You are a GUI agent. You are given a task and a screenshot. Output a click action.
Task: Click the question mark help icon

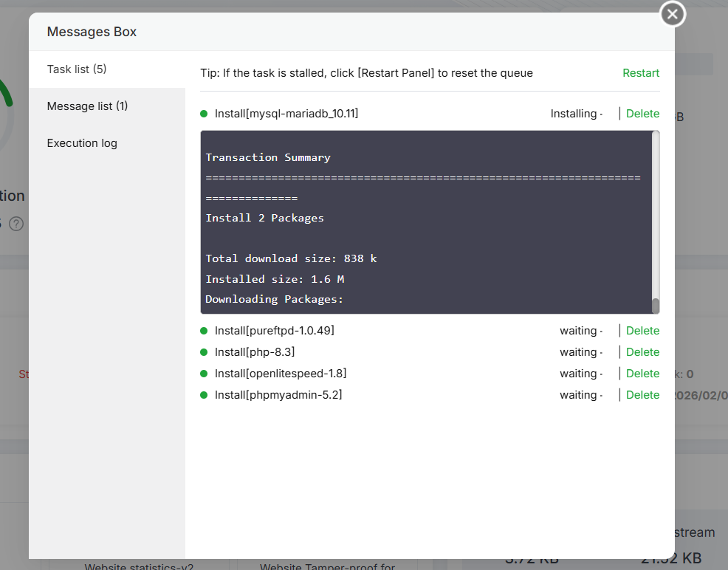click(16, 223)
